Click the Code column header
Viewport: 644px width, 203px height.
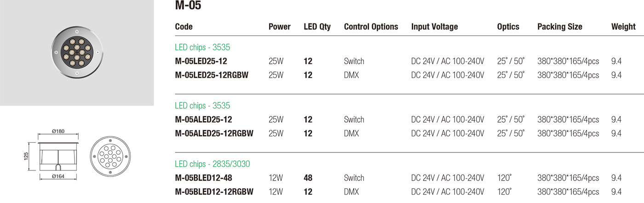tap(184, 27)
